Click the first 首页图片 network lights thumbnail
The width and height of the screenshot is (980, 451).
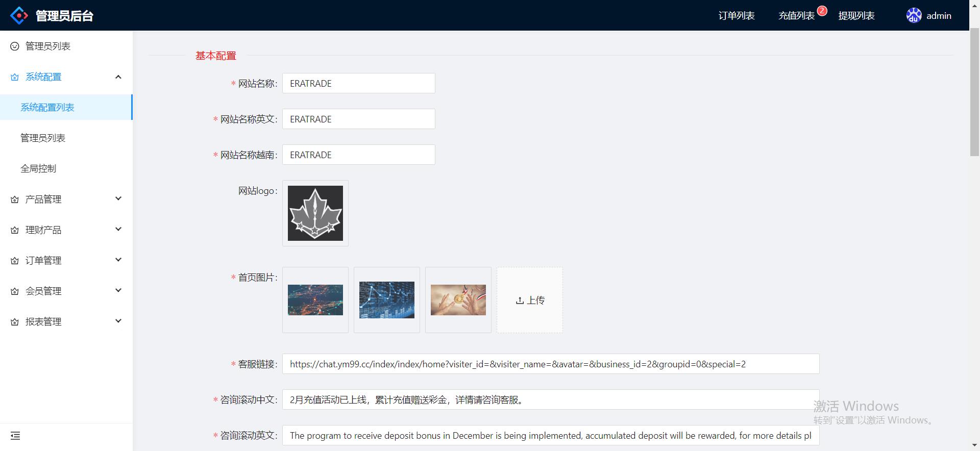(315, 300)
